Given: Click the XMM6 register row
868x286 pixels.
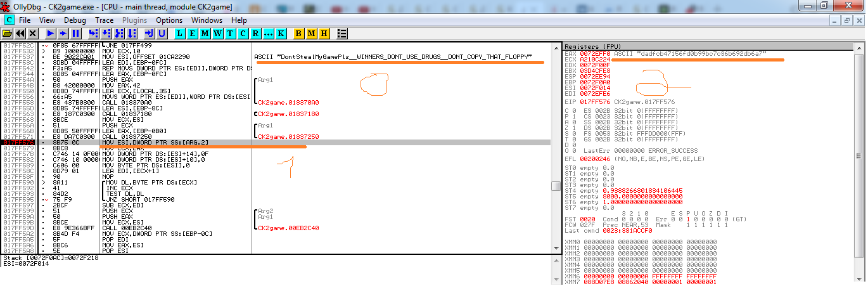Looking at the screenshot, I should (x=641, y=276).
